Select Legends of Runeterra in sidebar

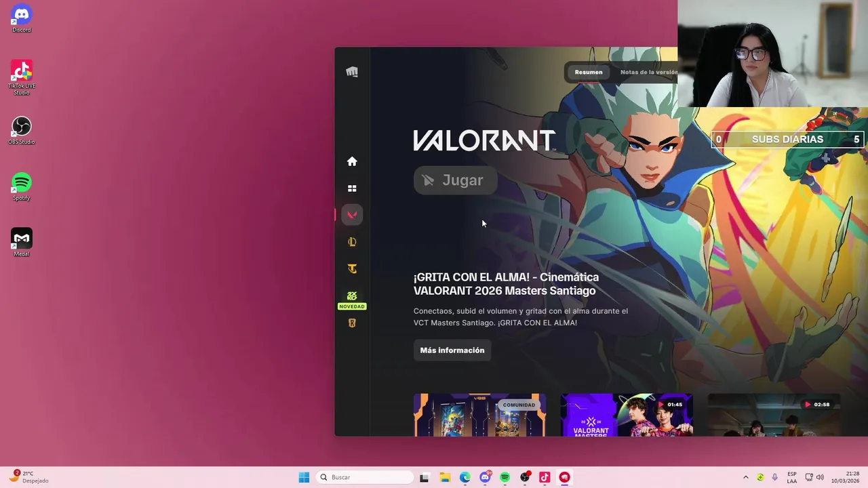coord(352,323)
